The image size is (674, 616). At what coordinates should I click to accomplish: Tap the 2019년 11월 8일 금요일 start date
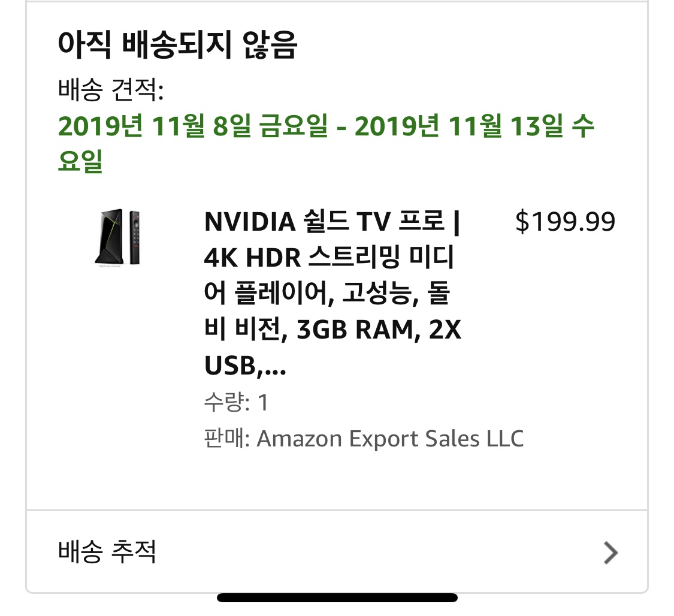(192, 126)
